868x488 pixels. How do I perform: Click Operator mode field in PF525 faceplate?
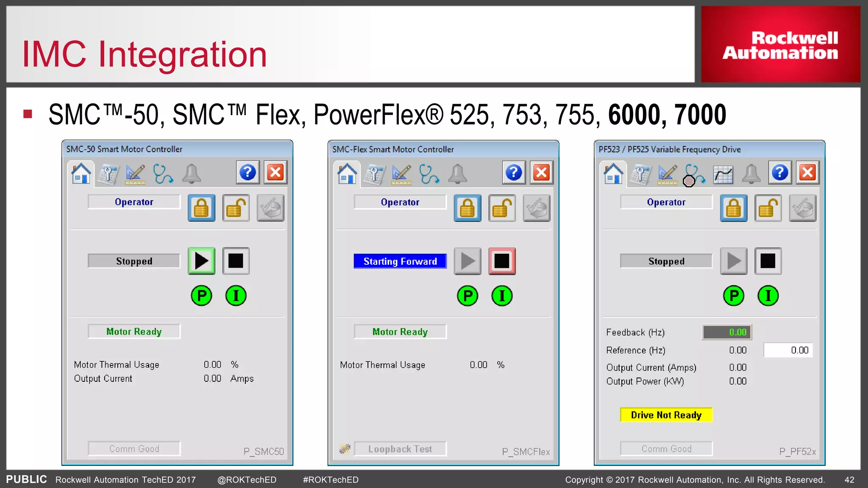(666, 202)
